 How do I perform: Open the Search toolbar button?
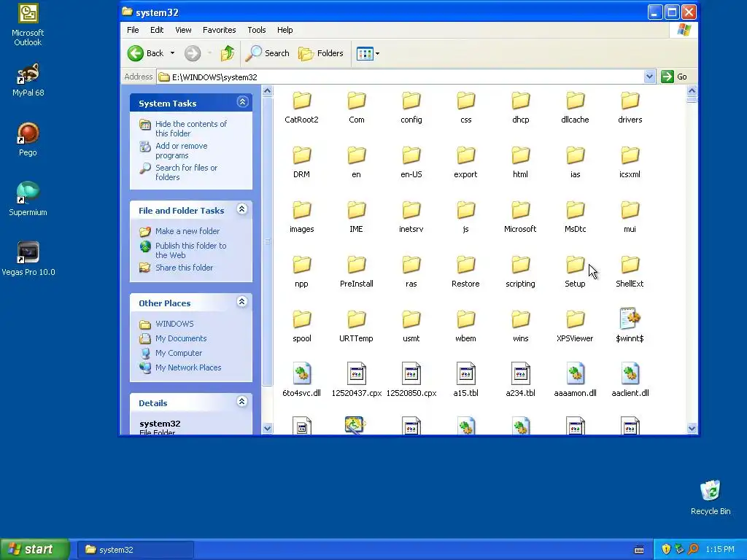pyautogui.click(x=267, y=53)
